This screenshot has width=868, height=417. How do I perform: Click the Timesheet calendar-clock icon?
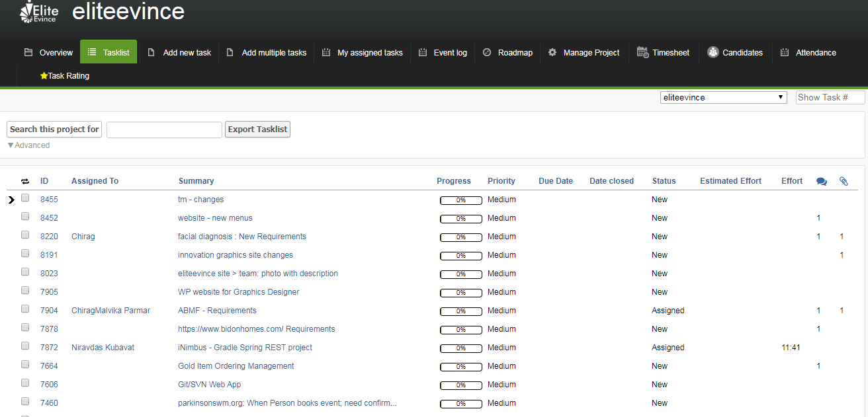(642, 52)
